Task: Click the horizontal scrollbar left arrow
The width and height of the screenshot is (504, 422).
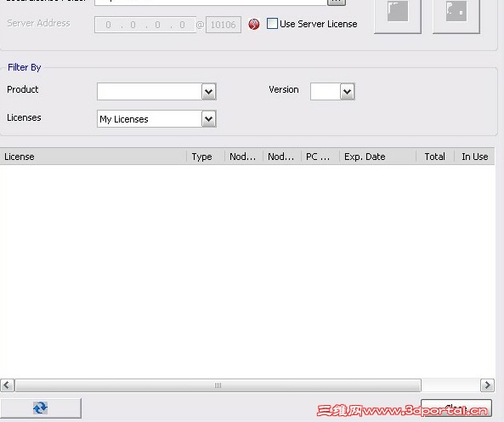Action: tap(7, 385)
